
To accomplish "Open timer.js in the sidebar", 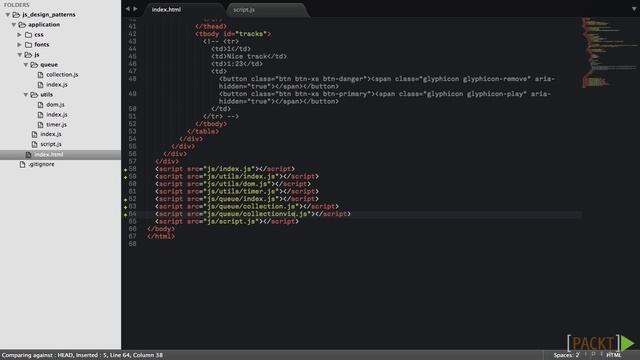I will [56, 125].
